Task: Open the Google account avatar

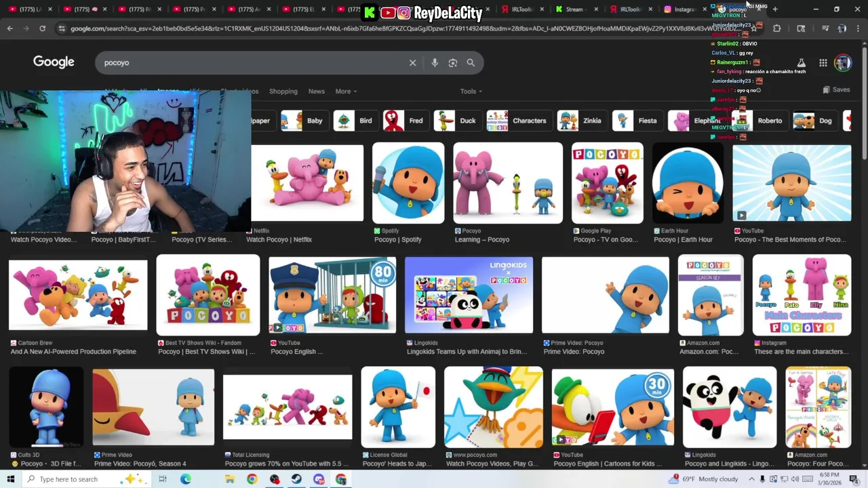Action: (843, 62)
